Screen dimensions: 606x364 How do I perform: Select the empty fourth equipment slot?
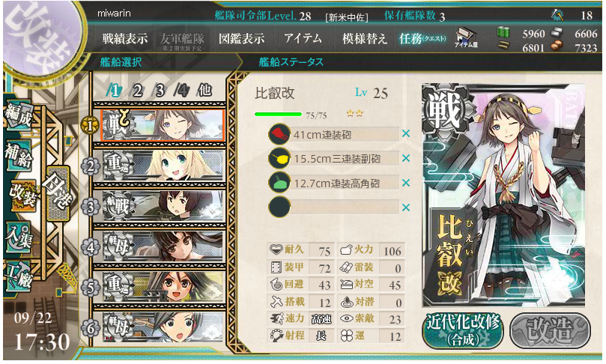coord(334,207)
